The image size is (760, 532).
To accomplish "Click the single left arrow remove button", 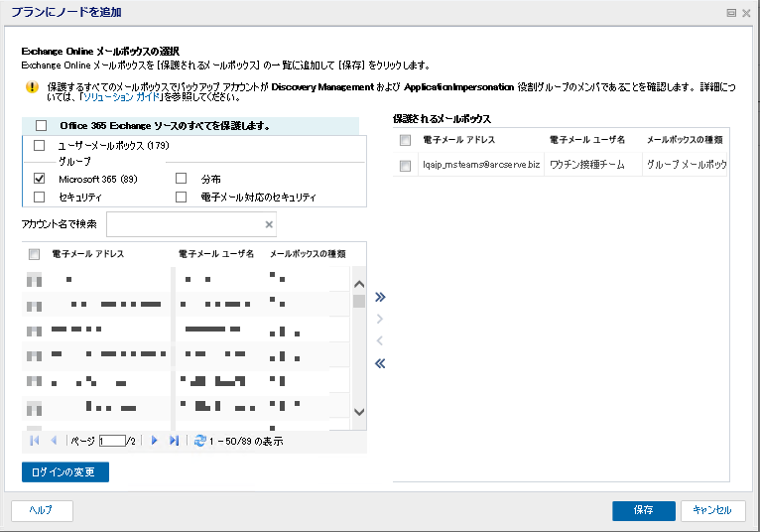I will coord(380,340).
